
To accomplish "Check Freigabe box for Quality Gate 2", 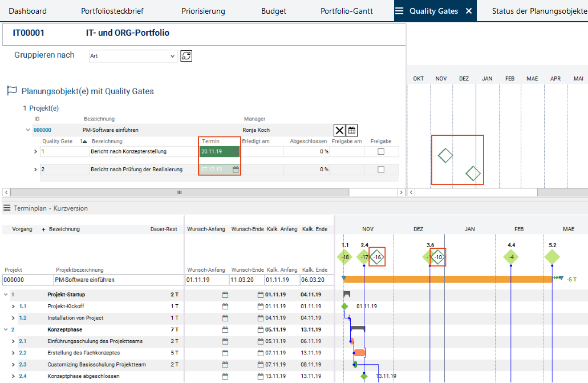I will (x=381, y=170).
